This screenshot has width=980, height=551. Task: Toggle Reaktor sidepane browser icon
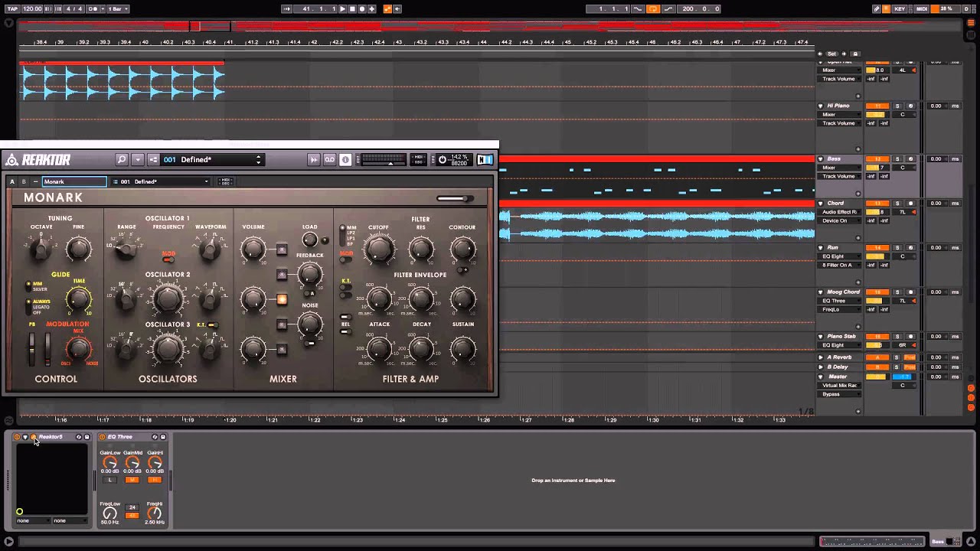pos(154,160)
